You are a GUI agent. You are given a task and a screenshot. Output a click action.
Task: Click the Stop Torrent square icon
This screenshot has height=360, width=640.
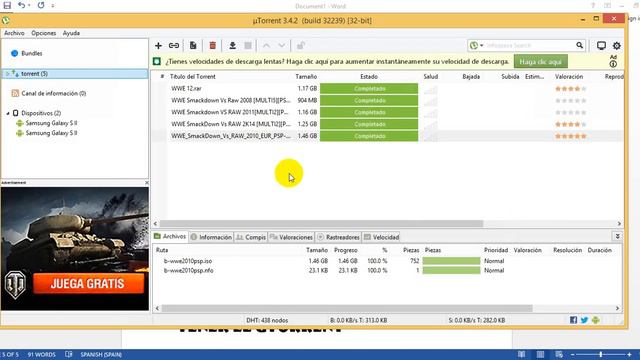[x=248, y=46]
